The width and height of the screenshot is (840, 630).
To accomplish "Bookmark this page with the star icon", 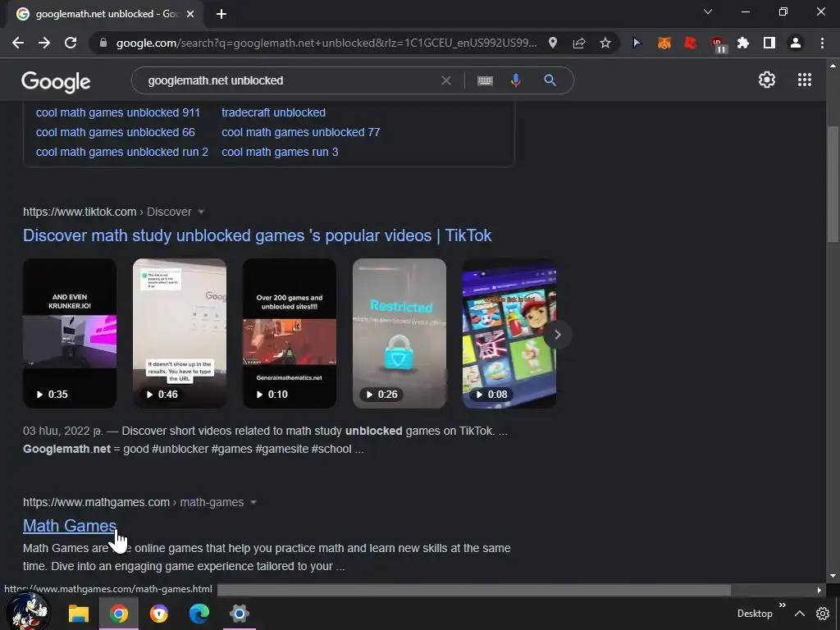I will tap(605, 43).
